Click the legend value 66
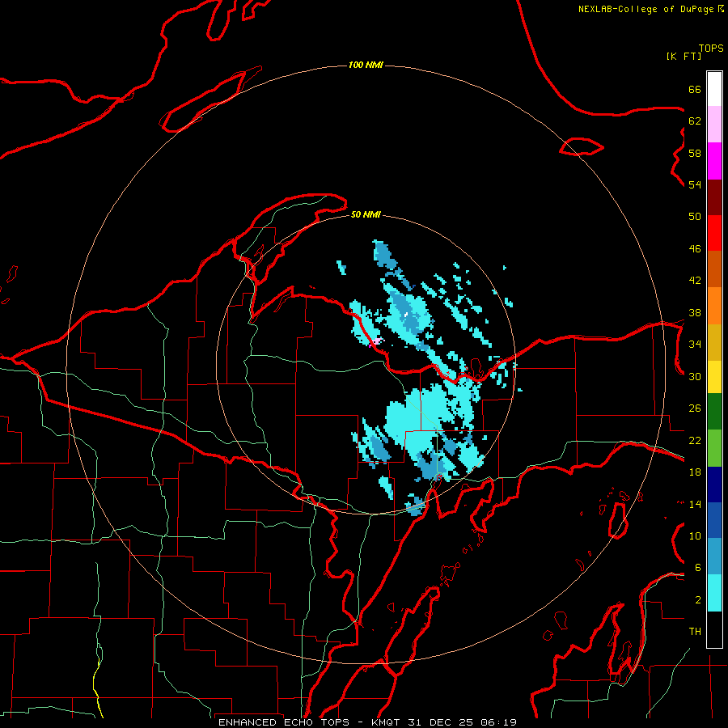Image resolution: width=728 pixels, height=728 pixels. [x=695, y=90]
